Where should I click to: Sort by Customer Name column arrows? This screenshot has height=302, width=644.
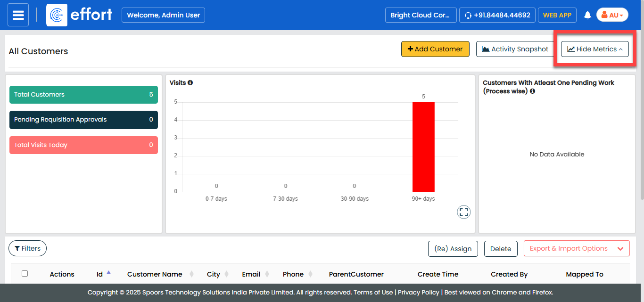[x=191, y=274]
